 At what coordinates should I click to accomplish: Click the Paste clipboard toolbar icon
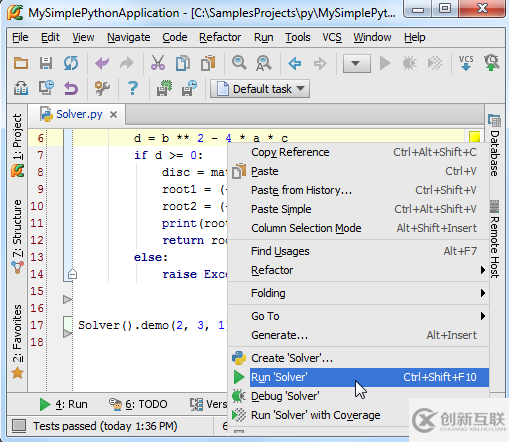208,63
